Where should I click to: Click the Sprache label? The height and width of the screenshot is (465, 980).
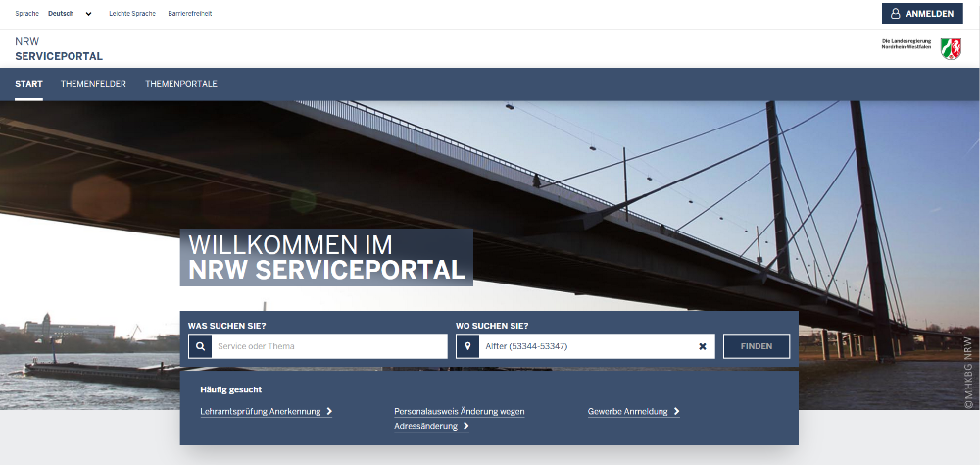26,13
